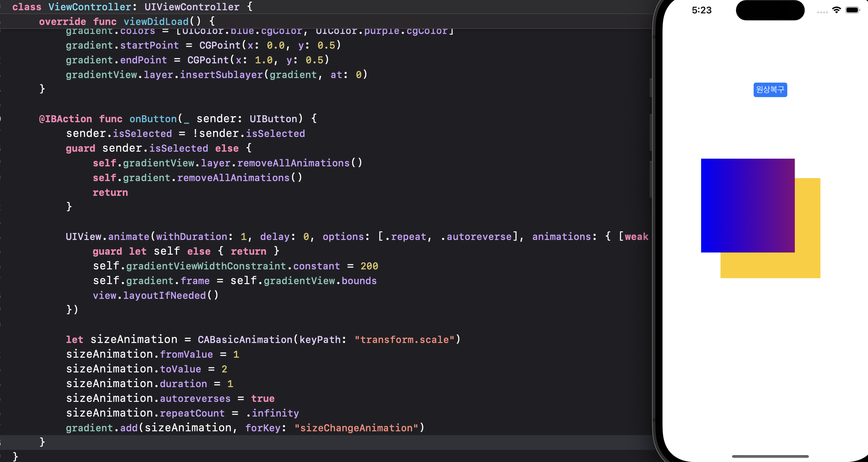This screenshot has height=462, width=868.
Task: Place cursor on the "transform.scale" string
Action: (x=404, y=339)
